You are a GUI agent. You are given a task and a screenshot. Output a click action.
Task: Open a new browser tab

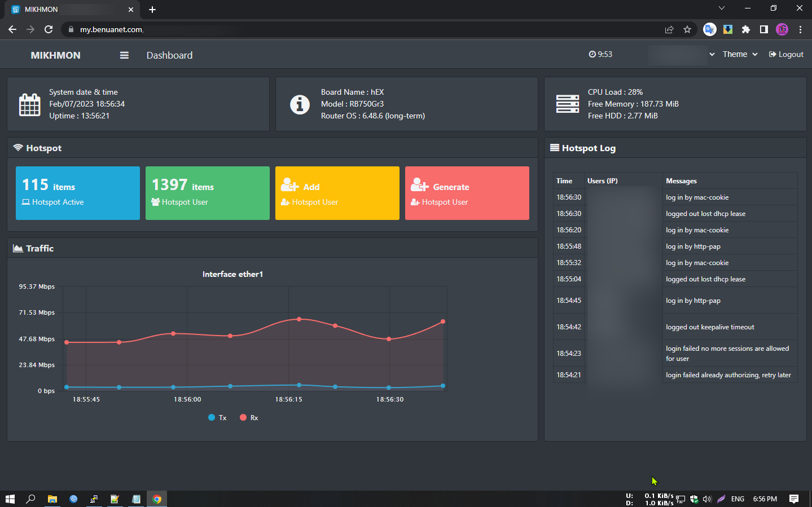pyautogui.click(x=152, y=10)
